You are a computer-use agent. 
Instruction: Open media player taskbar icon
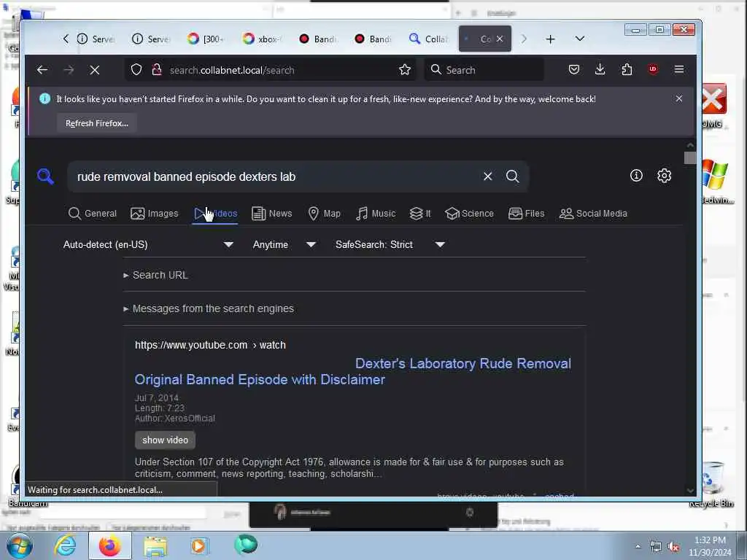(x=200, y=545)
